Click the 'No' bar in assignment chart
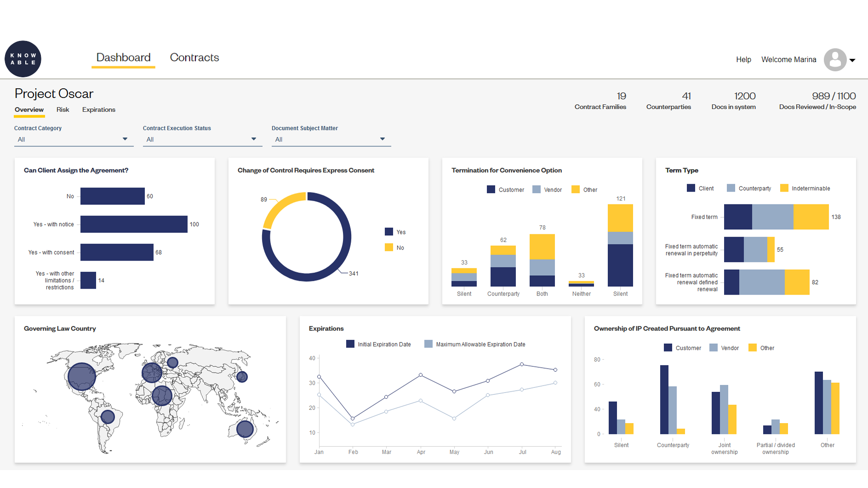The image size is (868, 488). pos(113,196)
